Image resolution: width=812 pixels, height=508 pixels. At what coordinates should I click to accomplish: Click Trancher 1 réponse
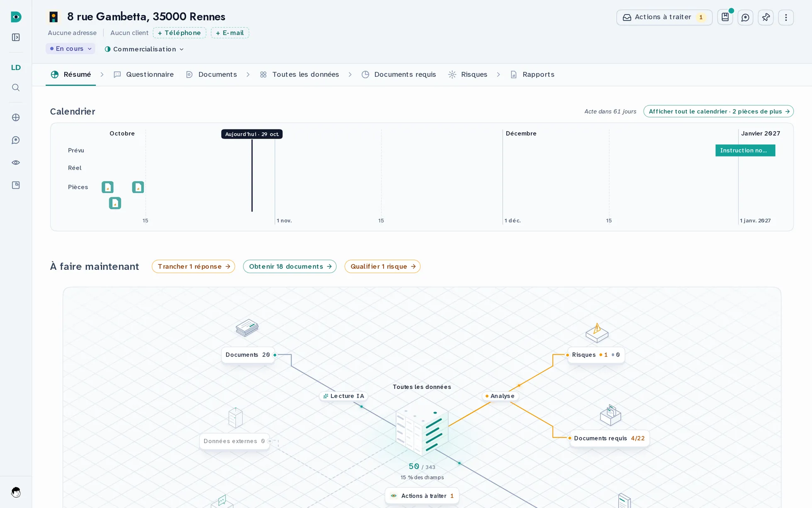pyautogui.click(x=193, y=266)
